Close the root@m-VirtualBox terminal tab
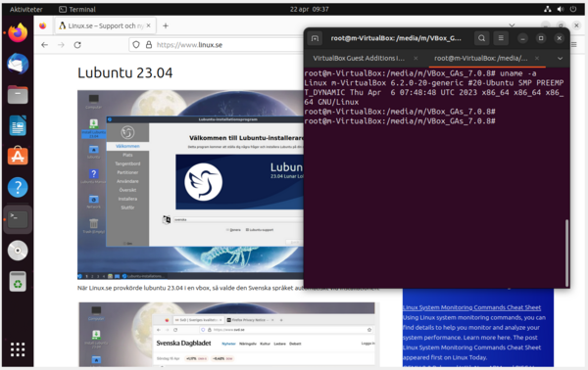Viewport: 588px width, 370px height. coord(537,59)
